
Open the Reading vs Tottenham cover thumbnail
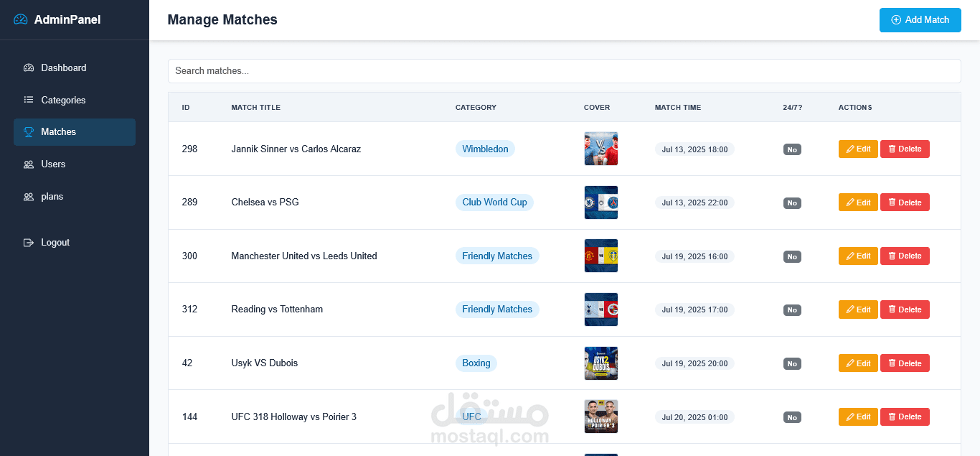click(x=601, y=310)
